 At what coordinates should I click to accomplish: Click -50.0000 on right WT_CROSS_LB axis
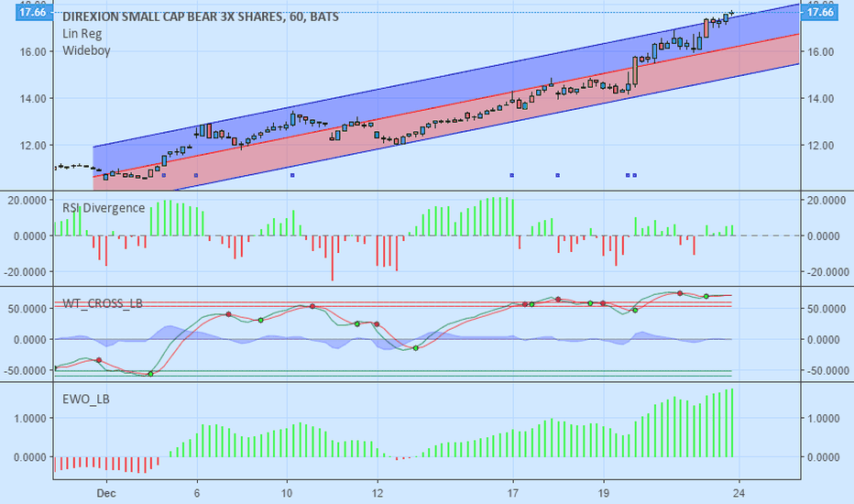coord(827,370)
